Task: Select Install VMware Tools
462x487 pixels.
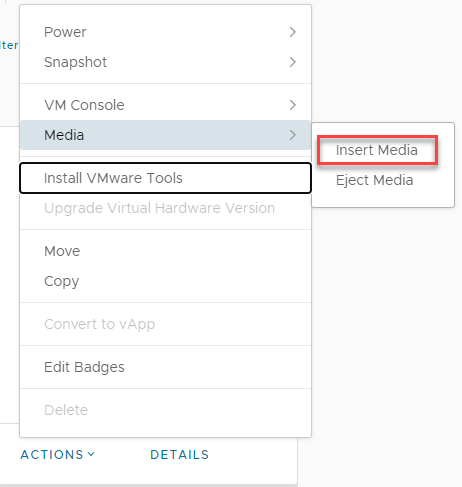Action: pos(165,178)
